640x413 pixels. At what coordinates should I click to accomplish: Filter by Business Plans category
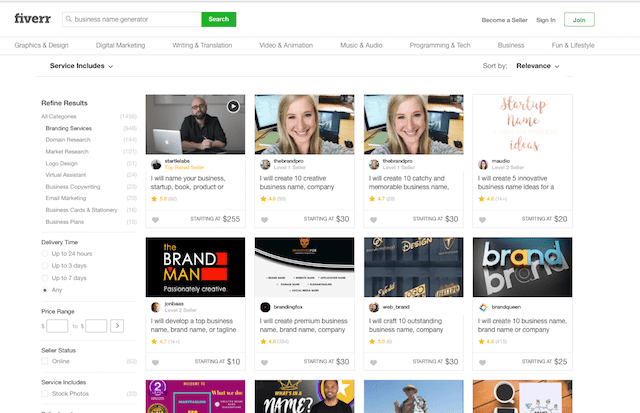[64, 222]
